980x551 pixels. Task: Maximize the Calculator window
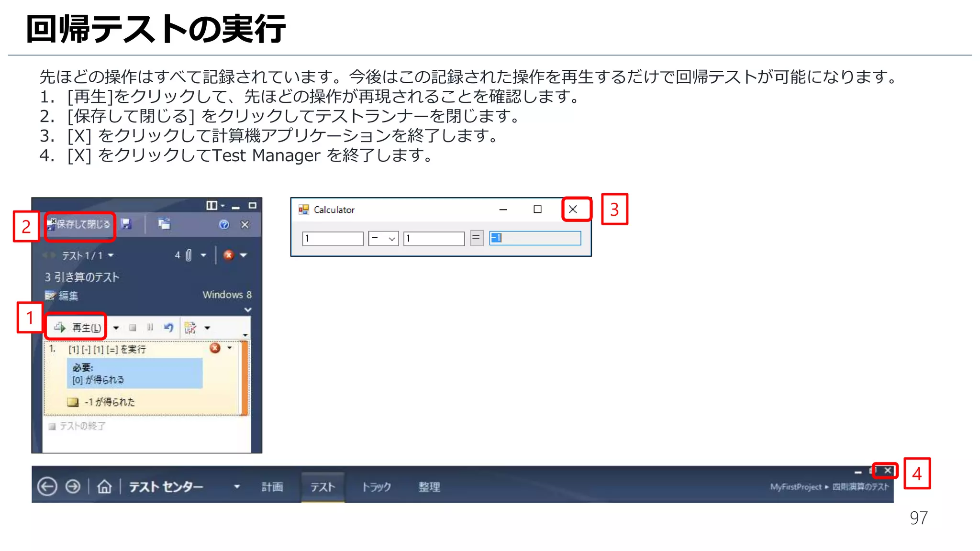coord(537,209)
